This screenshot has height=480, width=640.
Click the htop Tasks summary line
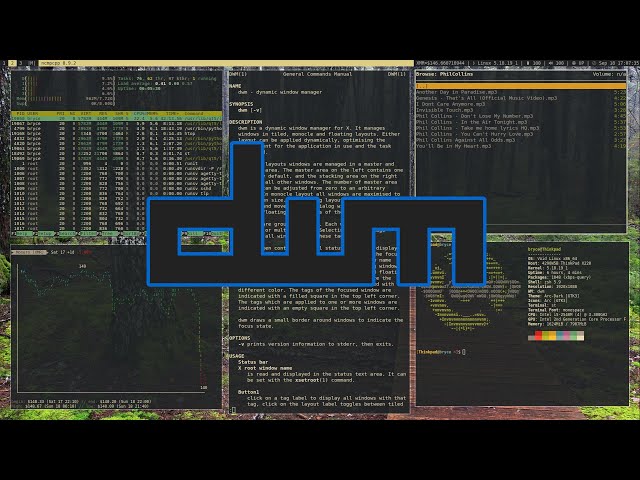(x=167, y=79)
